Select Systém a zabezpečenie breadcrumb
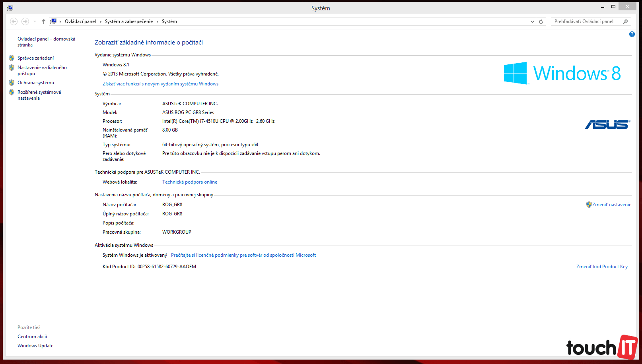The height and width of the screenshot is (364, 642). (x=128, y=21)
